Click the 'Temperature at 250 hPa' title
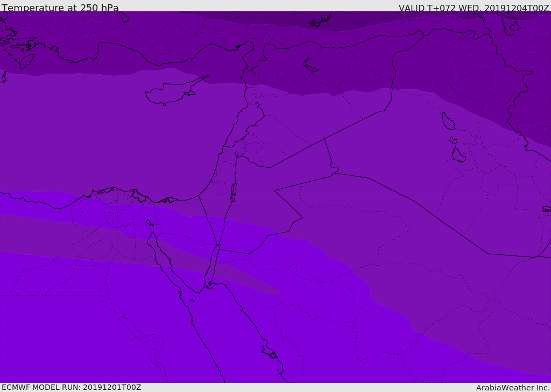 click(60, 8)
